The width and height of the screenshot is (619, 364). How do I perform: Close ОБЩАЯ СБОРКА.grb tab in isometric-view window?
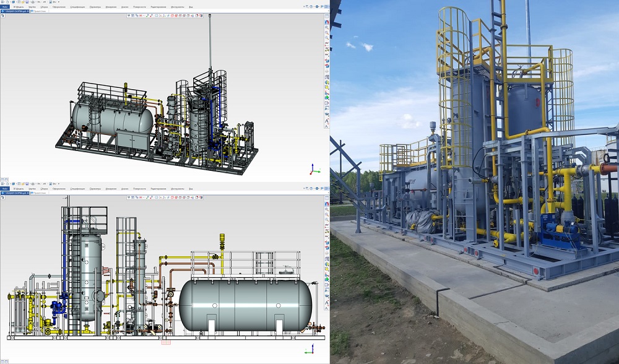coord(28,11)
